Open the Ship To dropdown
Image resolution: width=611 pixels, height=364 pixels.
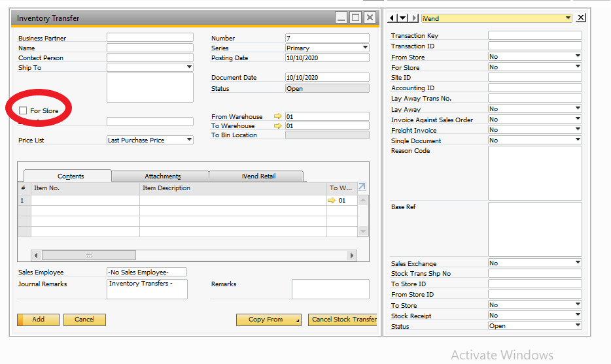tap(189, 67)
